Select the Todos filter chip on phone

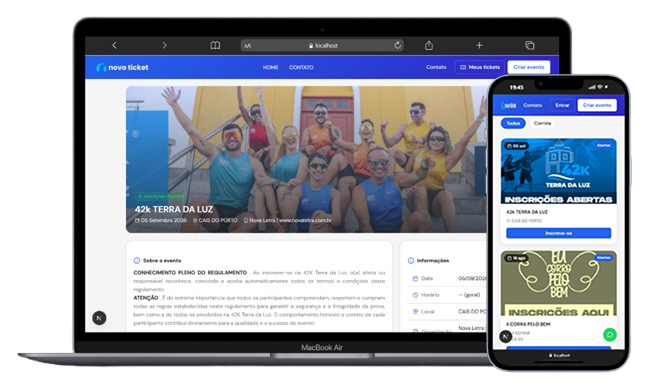click(513, 123)
